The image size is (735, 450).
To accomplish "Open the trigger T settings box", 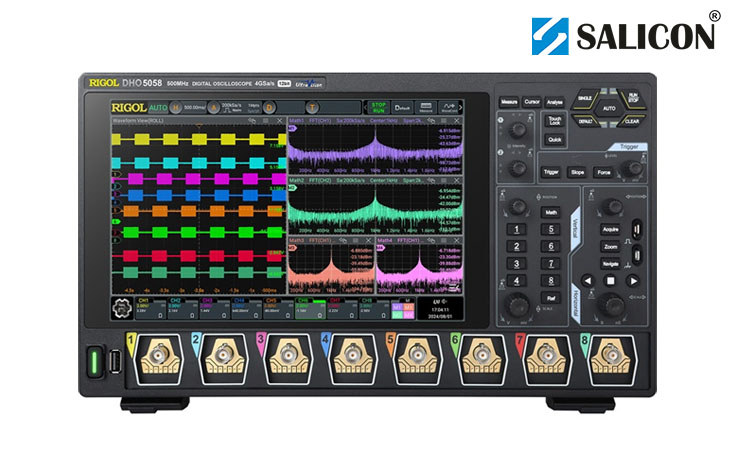I will coord(312,106).
